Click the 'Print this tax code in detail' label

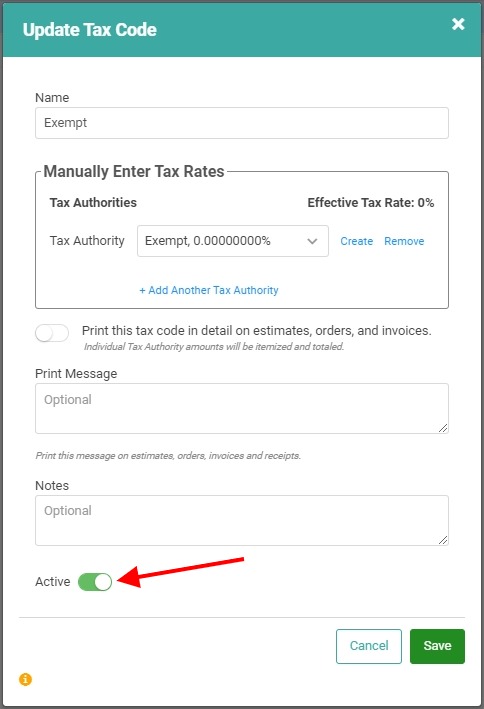[256, 331]
